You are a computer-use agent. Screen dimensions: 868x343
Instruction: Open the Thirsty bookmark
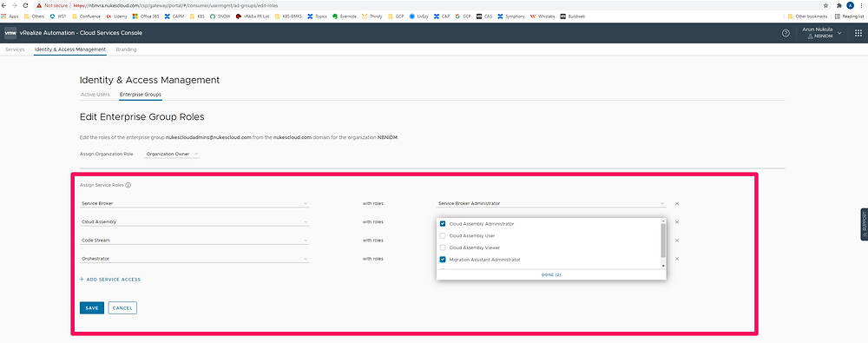tap(373, 16)
